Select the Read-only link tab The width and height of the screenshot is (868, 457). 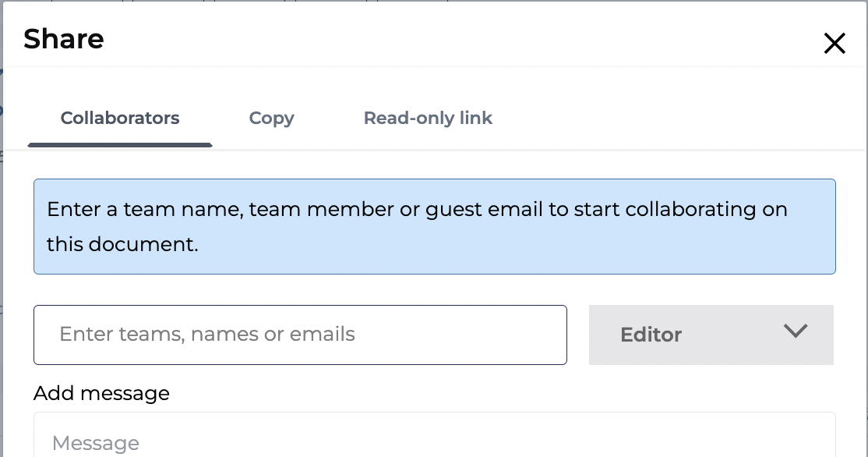click(427, 118)
